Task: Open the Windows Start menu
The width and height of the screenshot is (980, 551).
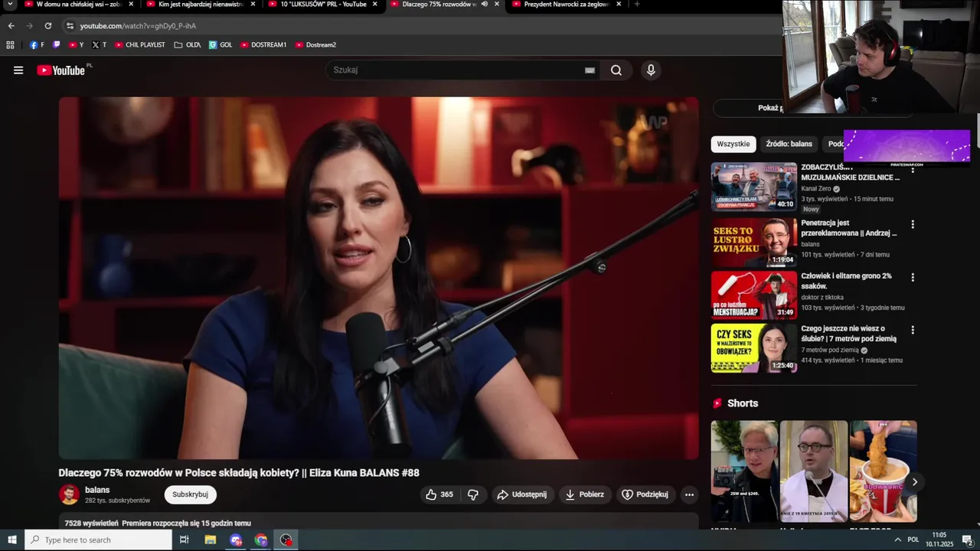Action: pyautogui.click(x=12, y=540)
